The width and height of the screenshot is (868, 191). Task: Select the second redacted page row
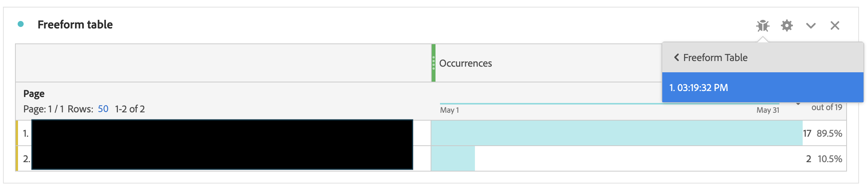point(222,158)
